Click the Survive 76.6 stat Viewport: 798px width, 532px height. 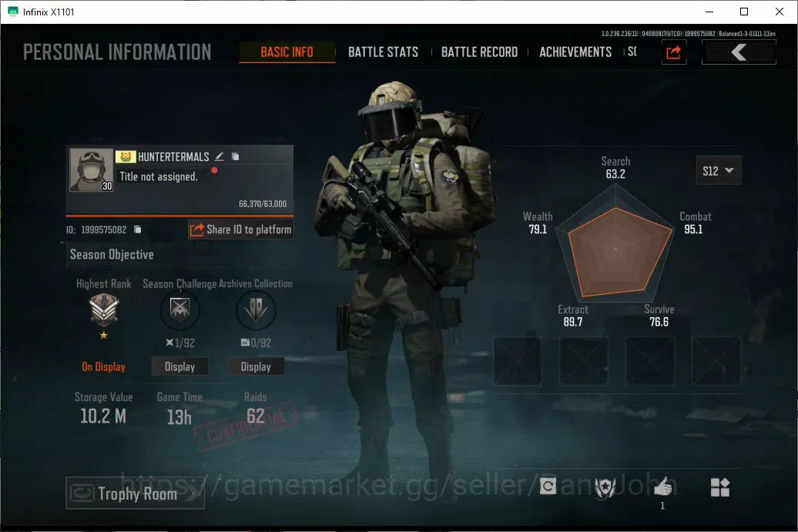(659, 316)
